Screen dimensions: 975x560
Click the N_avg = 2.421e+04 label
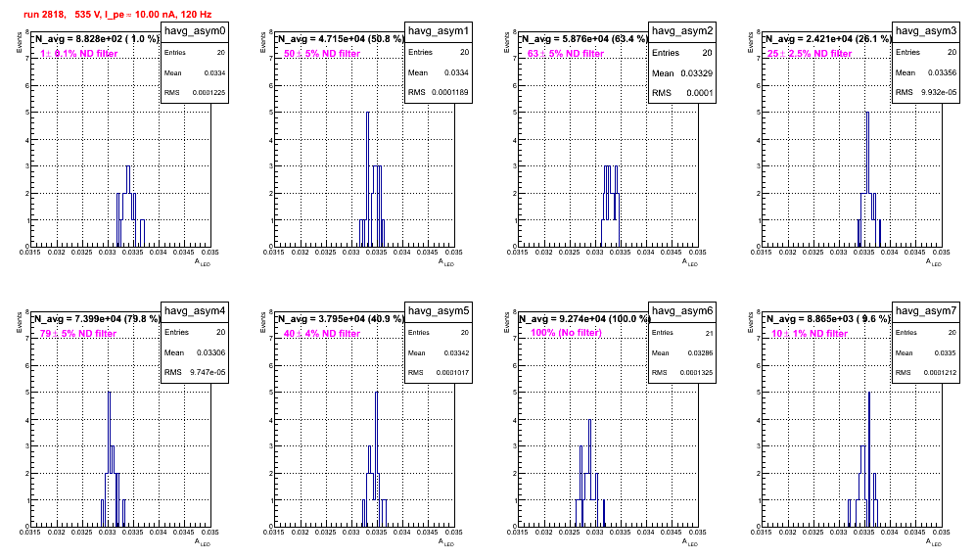click(x=828, y=38)
